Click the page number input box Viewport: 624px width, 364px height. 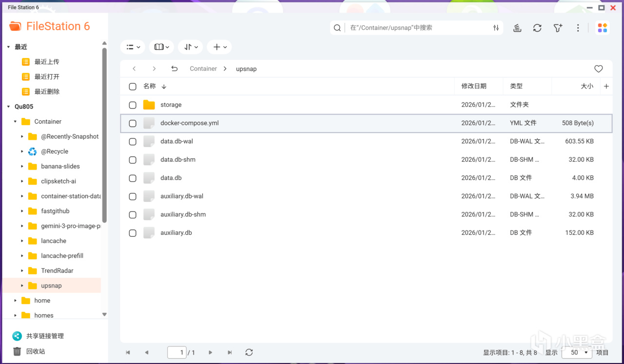(x=176, y=352)
